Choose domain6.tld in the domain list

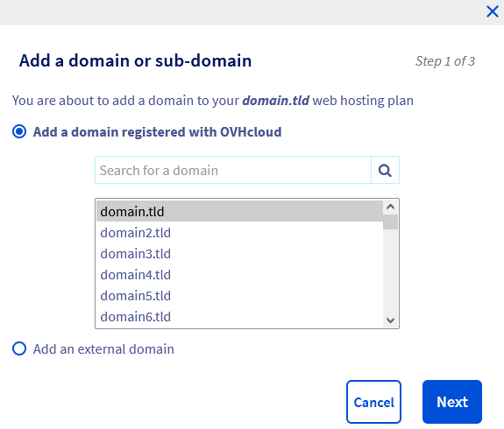pos(240,317)
